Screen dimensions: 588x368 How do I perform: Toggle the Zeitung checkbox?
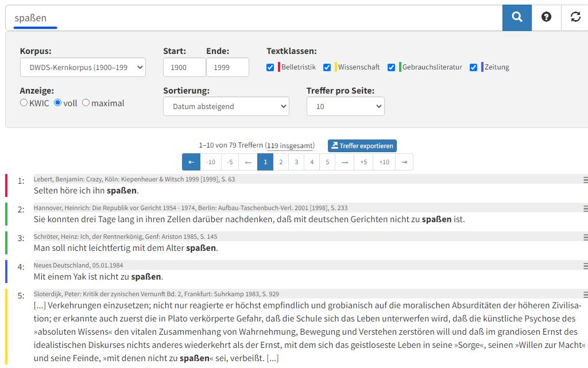click(473, 67)
